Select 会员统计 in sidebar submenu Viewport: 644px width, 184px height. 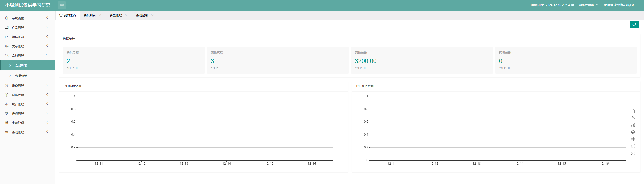coord(28,76)
